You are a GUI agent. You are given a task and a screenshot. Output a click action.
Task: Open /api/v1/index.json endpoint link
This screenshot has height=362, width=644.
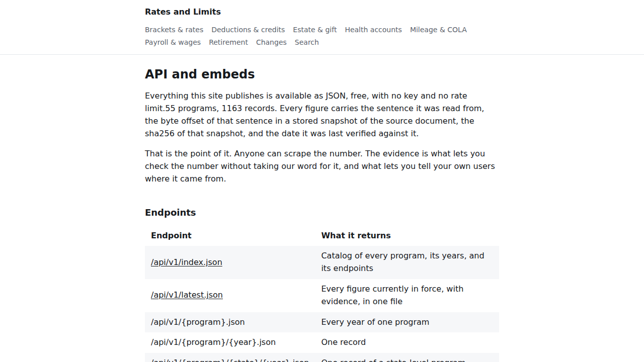point(187,262)
